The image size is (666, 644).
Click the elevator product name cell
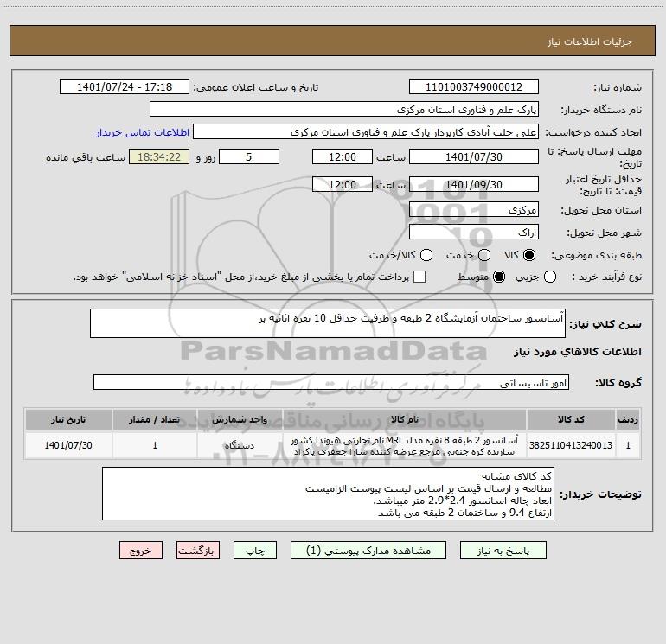[405, 445]
